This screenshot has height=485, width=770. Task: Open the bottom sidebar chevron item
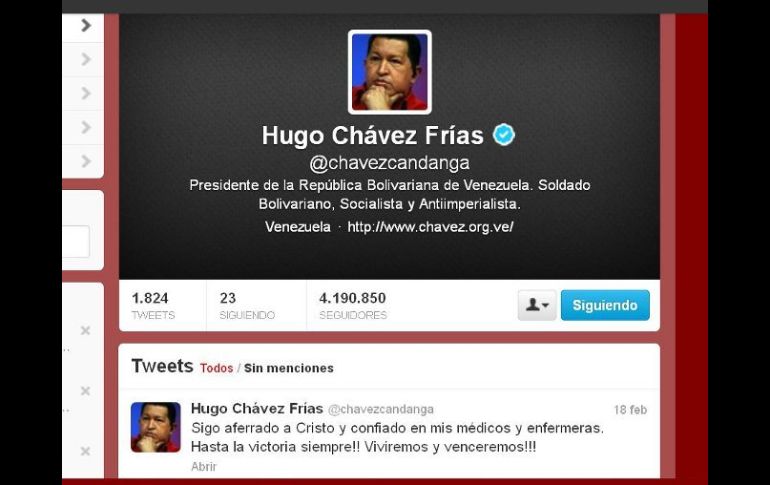click(x=86, y=161)
